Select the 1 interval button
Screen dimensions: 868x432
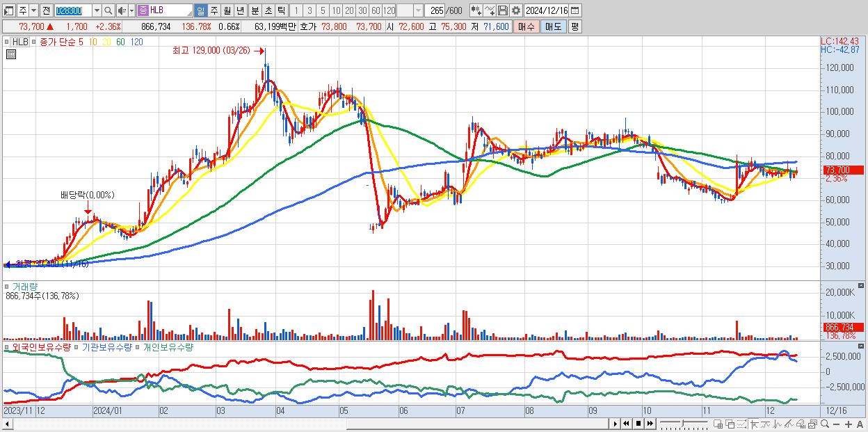click(x=296, y=10)
